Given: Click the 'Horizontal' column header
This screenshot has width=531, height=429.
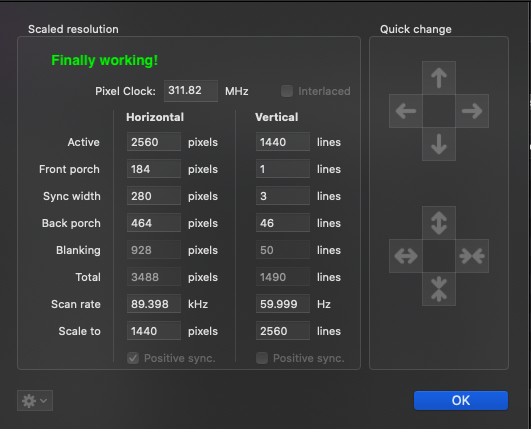Looking at the screenshot, I should (x=155, y=117).
